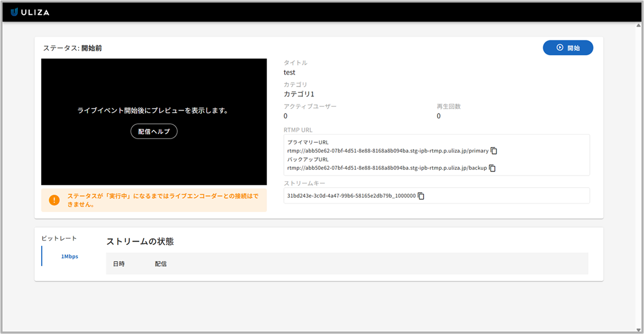Click the ステータス: 開始前 status text
644x334 pixels.
tap(72, 48)
